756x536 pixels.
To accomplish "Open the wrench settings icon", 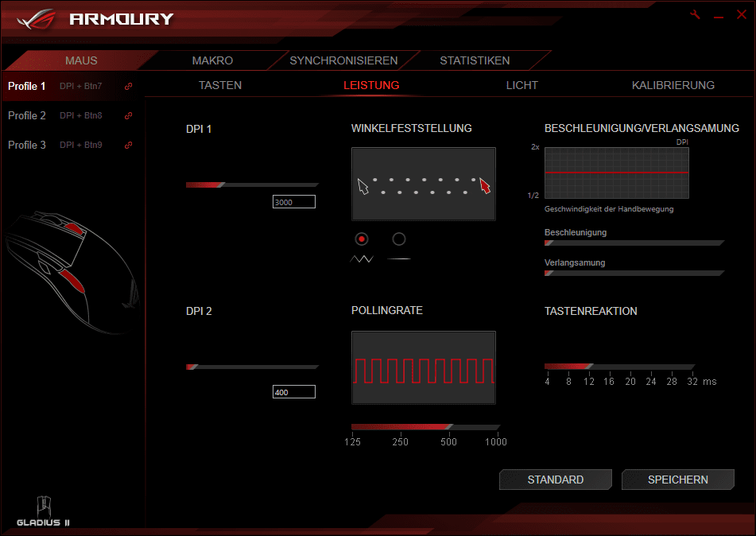I will tap(695, 14).
